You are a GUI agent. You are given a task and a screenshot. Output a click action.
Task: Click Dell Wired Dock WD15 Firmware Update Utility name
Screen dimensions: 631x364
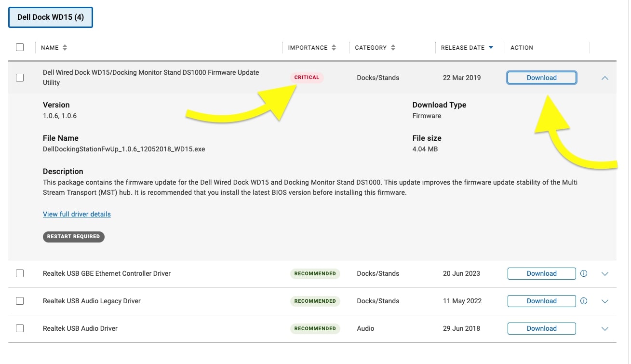pyautogui.click(x=151, y=77)
